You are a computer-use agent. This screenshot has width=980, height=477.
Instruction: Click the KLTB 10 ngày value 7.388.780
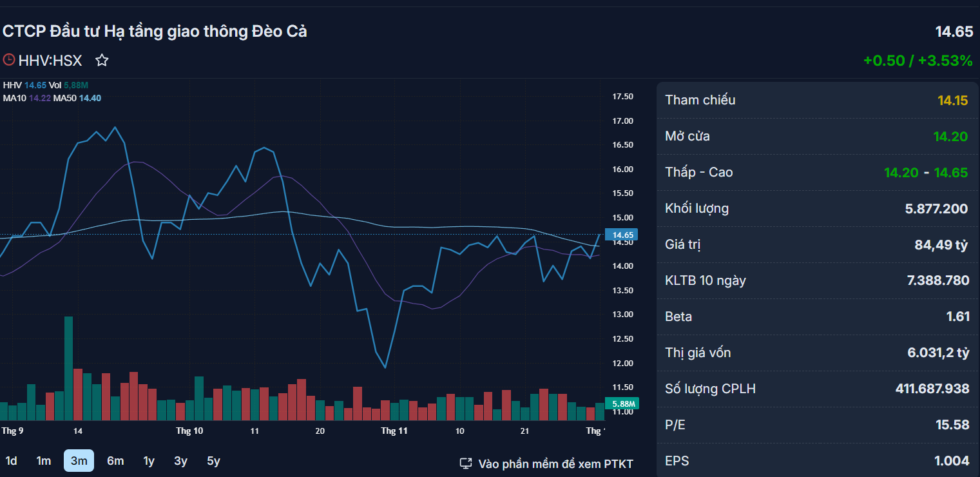tap(937, 280)
